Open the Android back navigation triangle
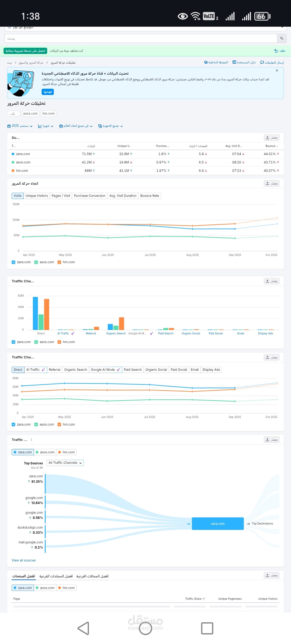 84,628
